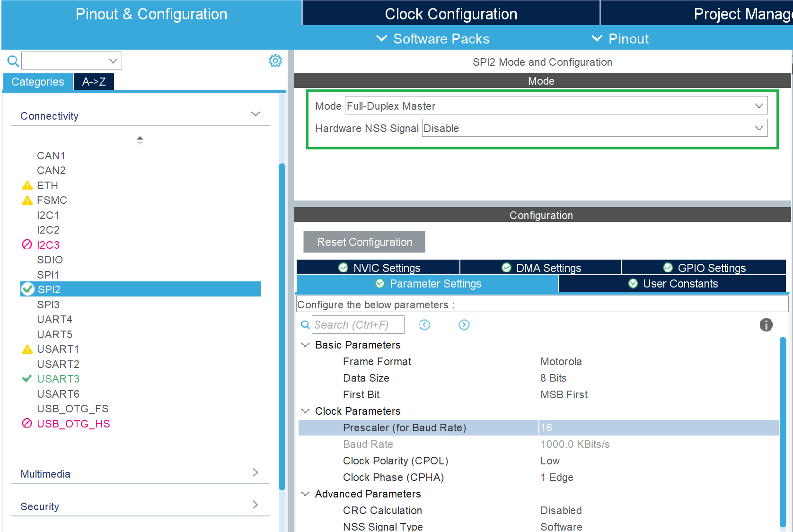793x532 pixels.
Task: Select SPI2 enabled peripheral in list
Action: click(x=49, y=289)
